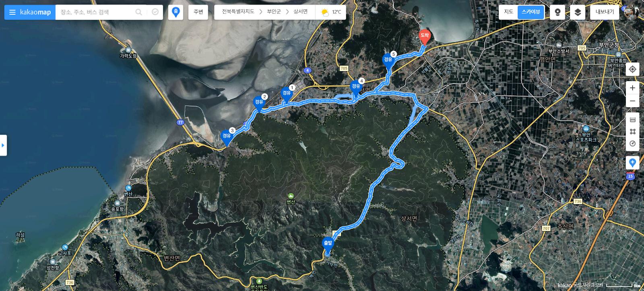Open the kakaomap hamburger menu
Image resolution: width=644 pixels, height=291 pixels.
[x=12, y=12]
